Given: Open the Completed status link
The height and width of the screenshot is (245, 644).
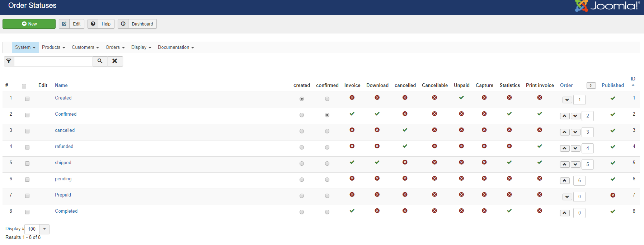Looking at the screenshot, I should click(x=66, y=211).
